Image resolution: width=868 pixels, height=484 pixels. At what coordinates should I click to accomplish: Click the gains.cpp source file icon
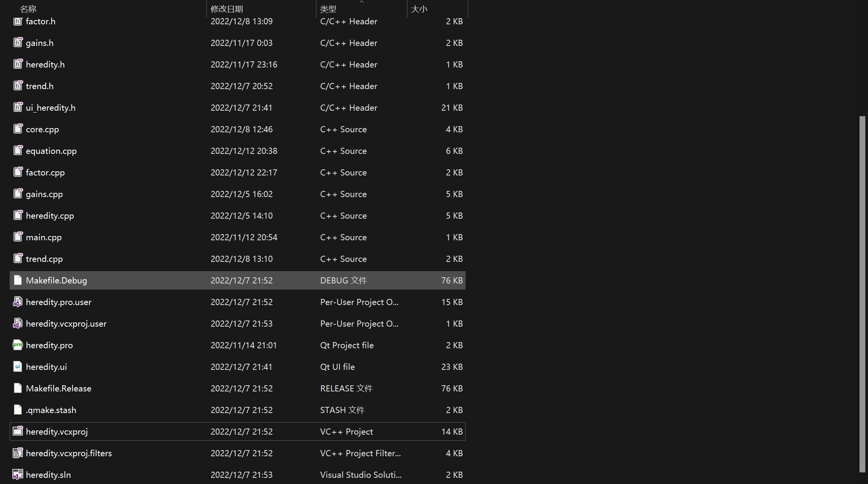click(x=18, y=194)
